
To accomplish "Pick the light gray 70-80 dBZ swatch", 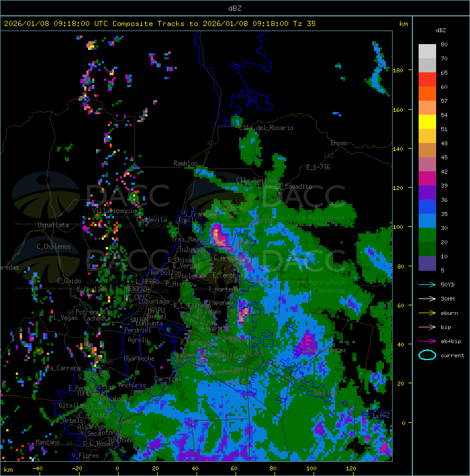I will click(x=427, y=51).
